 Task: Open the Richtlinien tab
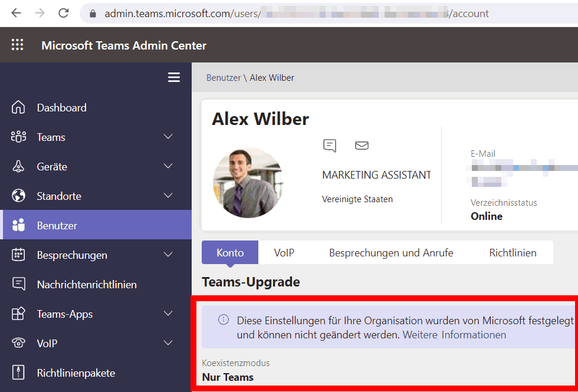click(x=513, y=252)
